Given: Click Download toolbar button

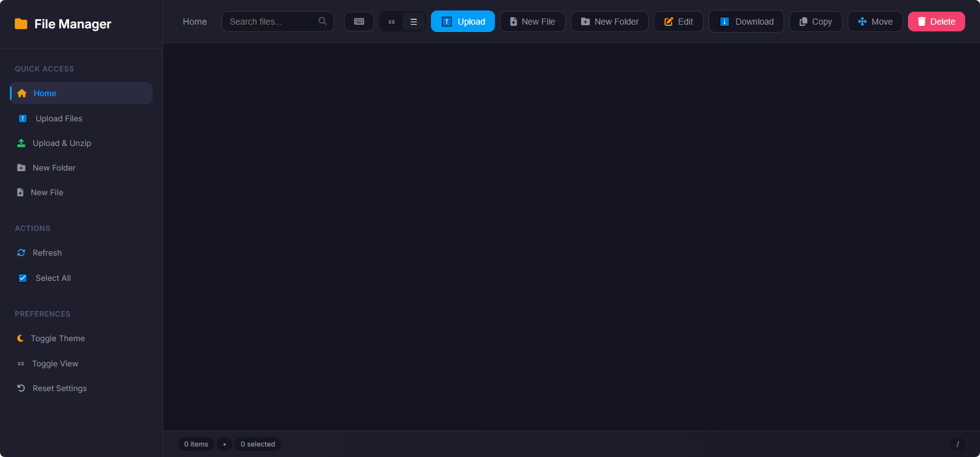Looking at the screenshot, I should pyautogui.click(x=746, y=22).
